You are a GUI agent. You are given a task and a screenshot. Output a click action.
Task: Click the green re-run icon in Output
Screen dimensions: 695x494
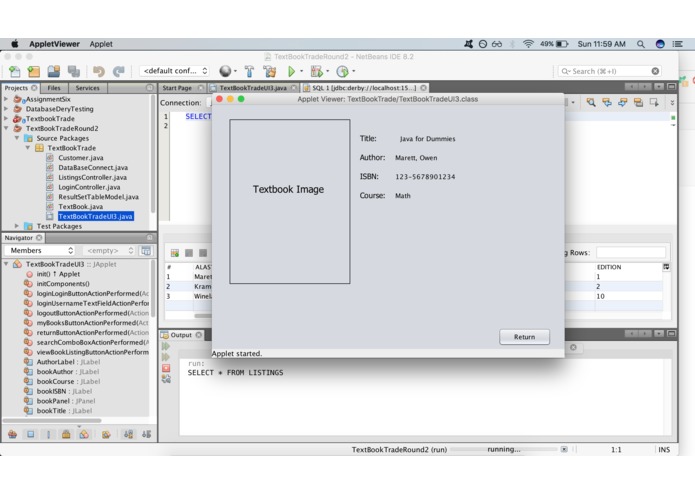[166, 346]
